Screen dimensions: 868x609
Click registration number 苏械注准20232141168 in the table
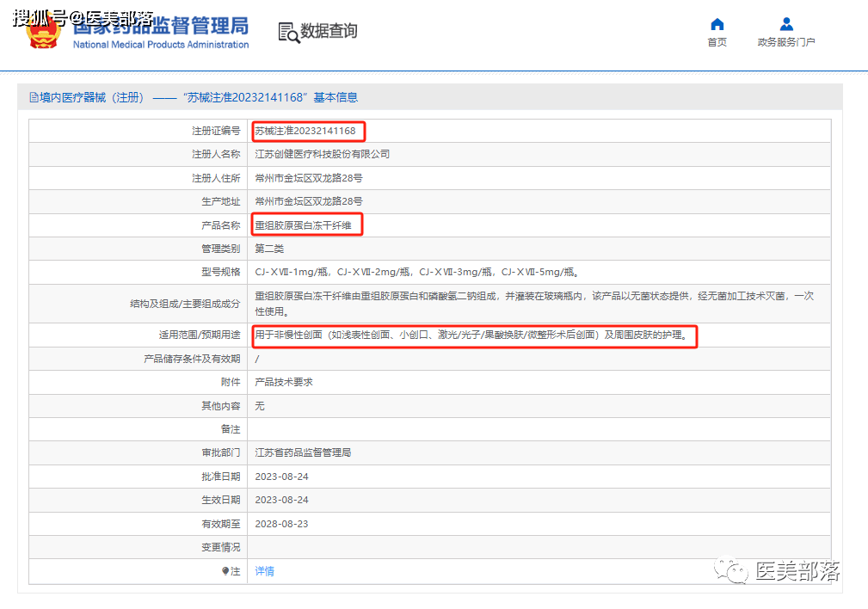pos(305,131)
